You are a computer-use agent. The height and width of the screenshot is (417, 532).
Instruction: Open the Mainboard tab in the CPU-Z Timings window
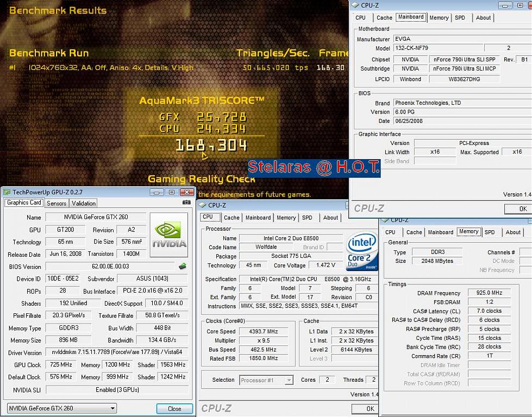point(440,232)
